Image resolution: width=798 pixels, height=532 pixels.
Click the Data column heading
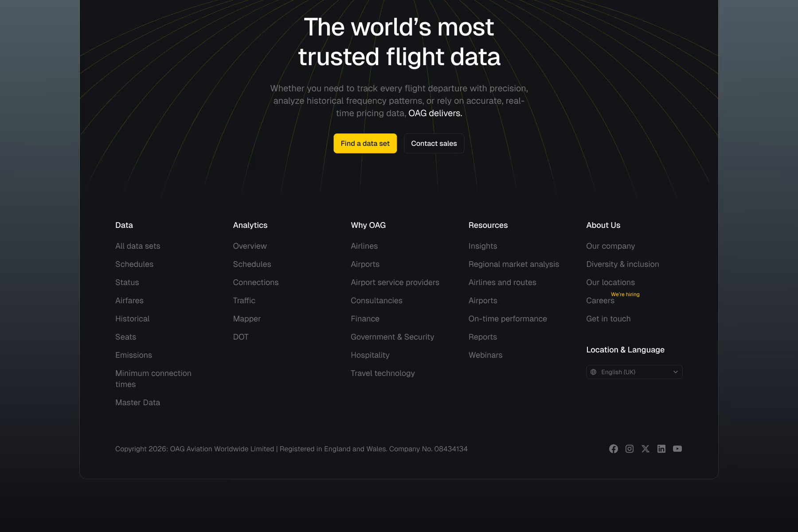tap(124, 225)
